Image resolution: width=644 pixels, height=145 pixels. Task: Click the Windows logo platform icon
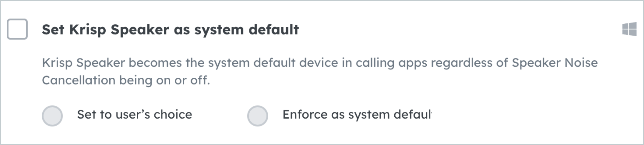(629, 29)
